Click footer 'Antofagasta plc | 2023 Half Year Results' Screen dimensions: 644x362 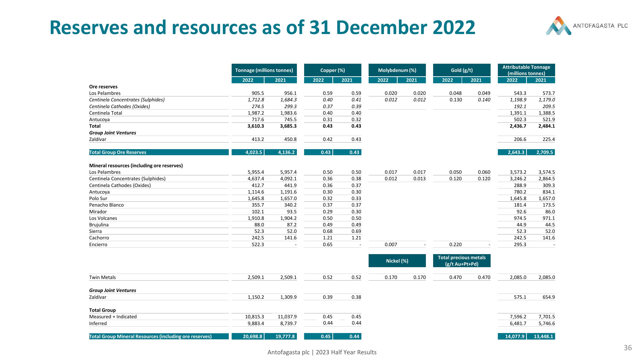click(322, 352)
